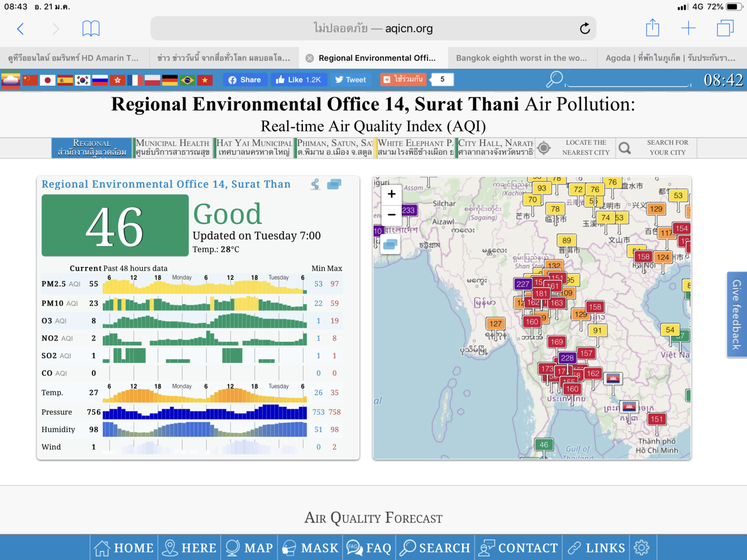Click the Tweet button

tap(350, 80)
